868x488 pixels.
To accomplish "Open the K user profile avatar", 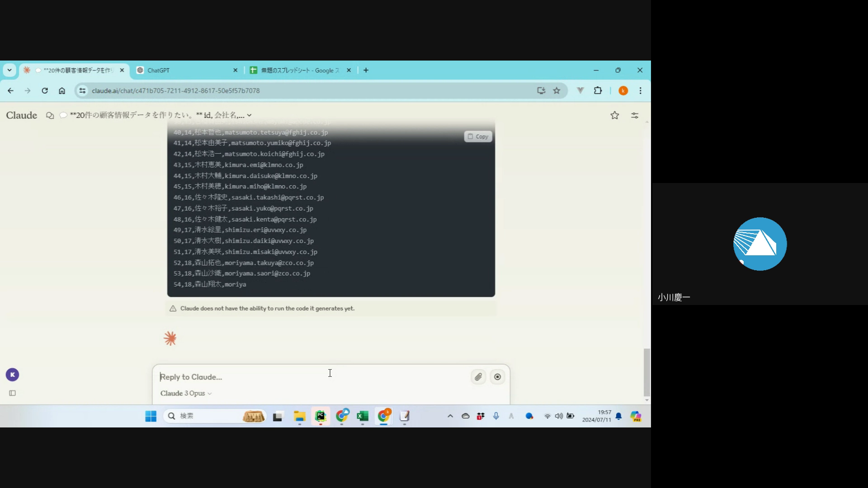I will point(12,375).
